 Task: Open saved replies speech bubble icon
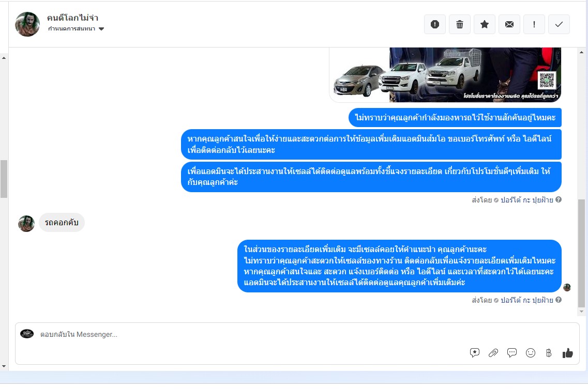point(512,353)
